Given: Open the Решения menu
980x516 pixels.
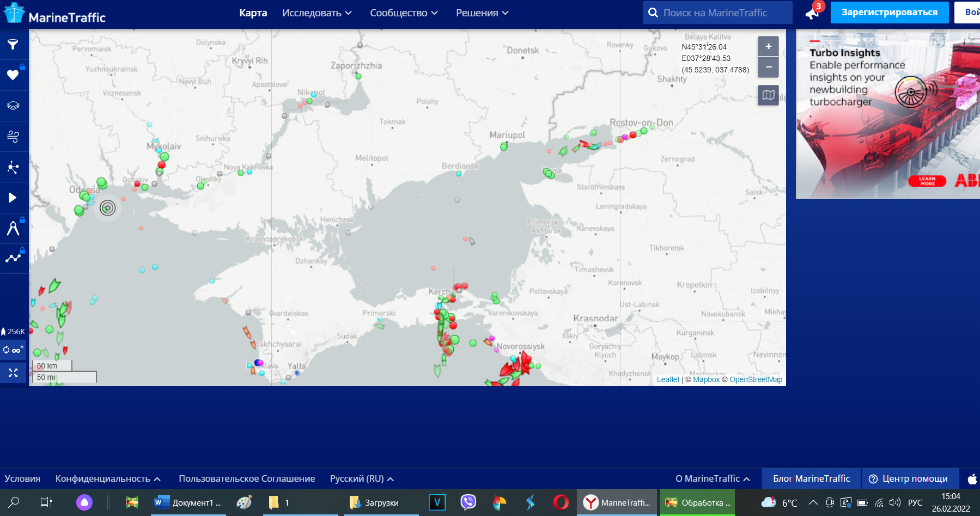Looking at the screenshot, I should pyautogui.click(x=482, y=13).
